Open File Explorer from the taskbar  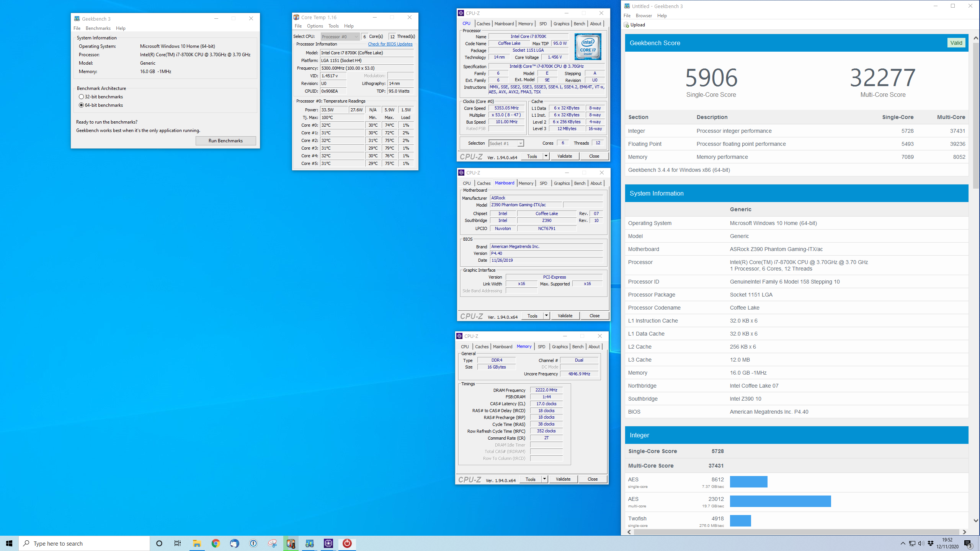197,543
